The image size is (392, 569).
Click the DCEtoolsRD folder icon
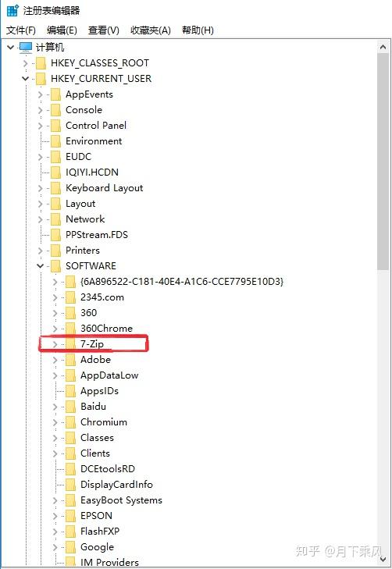[71, 469]
